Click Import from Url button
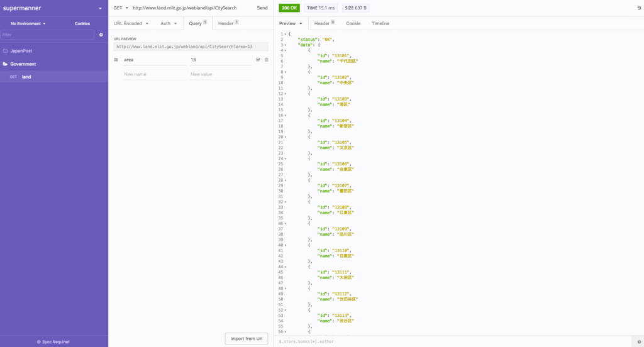The width and height of the screenshot is (644, 347). (x=247, y=339)
